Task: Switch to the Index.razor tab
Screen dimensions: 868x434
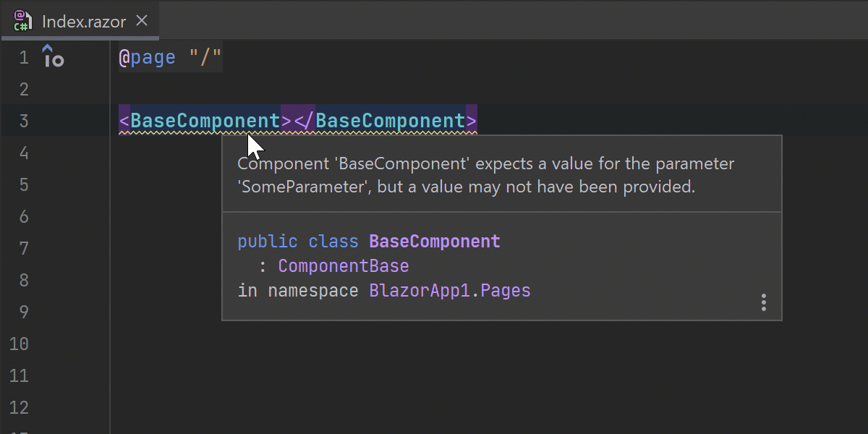Action: tap(84, 21)
